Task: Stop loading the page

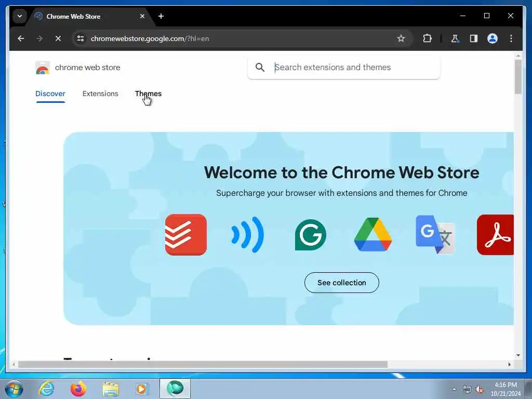Action: click(58, 38)
